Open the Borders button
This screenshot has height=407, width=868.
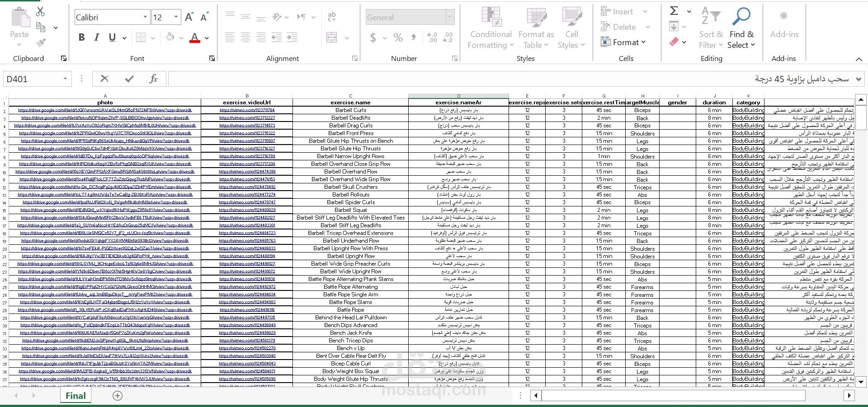[x=141, y=37]
